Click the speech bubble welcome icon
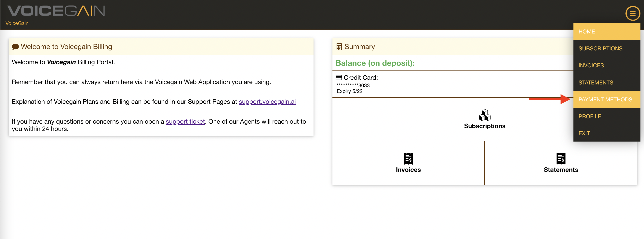644x239 pixels. click(x=15, y=47)
